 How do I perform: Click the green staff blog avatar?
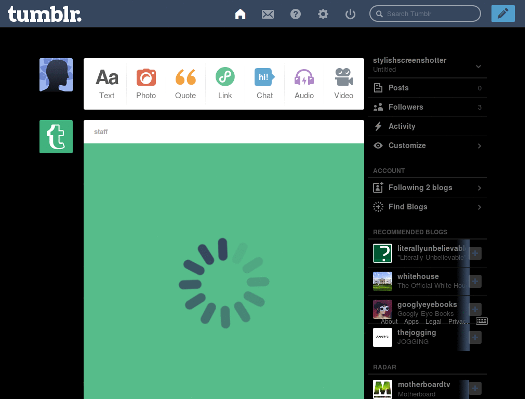click(56, 137)
